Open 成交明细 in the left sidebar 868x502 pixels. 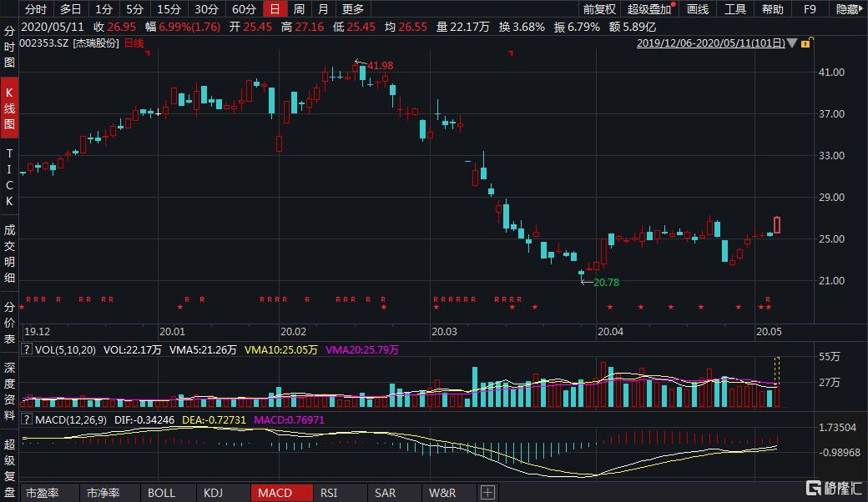point(9,255)
